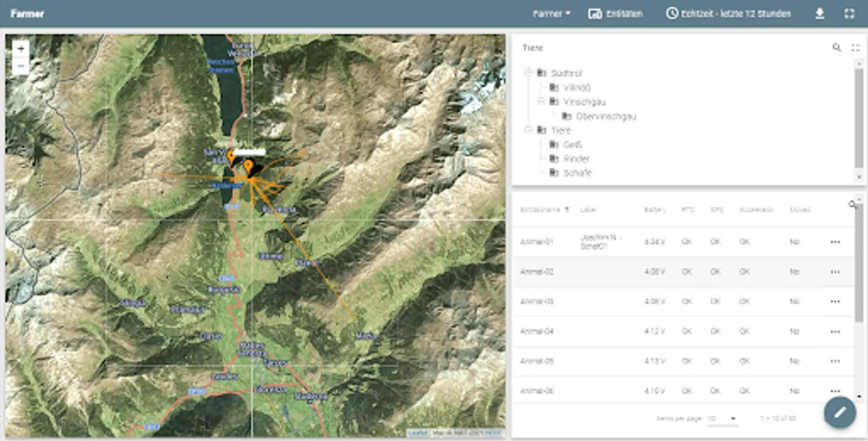Sort the table by Moved column
Image resolution: width=868 pixels, height=441 pixels.
click(800, 210)
